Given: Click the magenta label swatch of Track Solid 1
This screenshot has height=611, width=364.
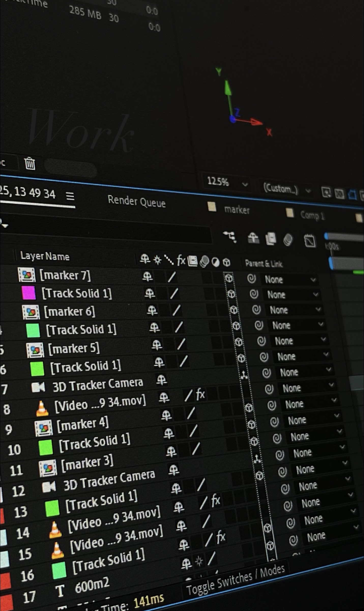Looking at the screenshot, I should 29,293.
